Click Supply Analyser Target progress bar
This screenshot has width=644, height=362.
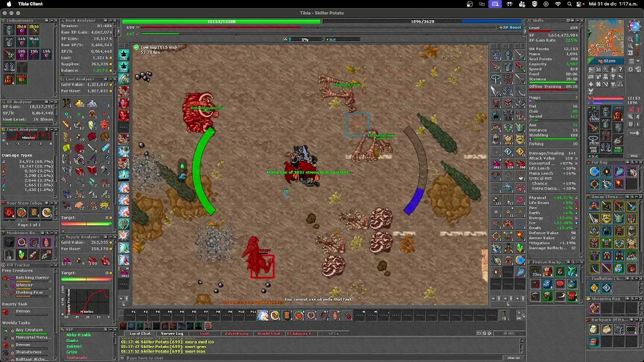[x=87, y=279]
